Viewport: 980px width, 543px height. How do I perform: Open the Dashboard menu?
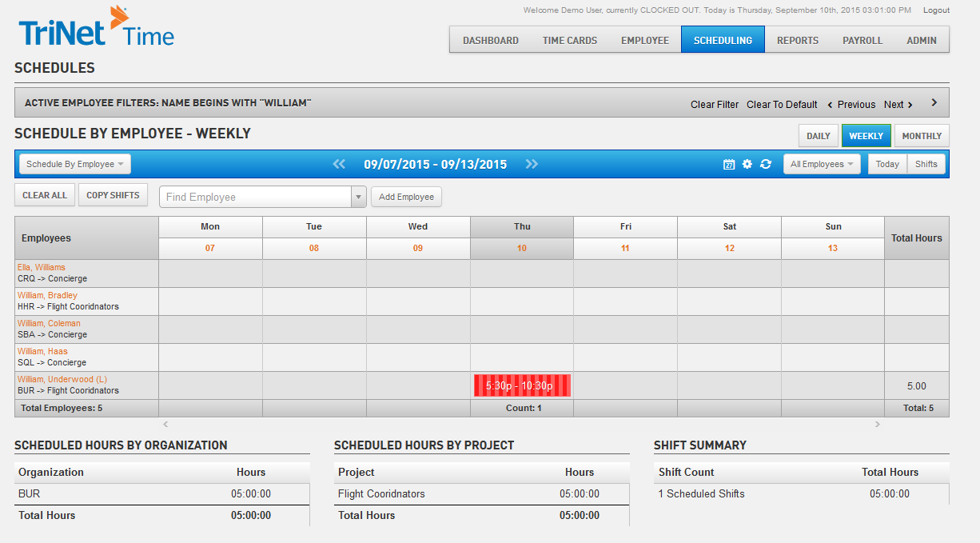coord(491,40)
